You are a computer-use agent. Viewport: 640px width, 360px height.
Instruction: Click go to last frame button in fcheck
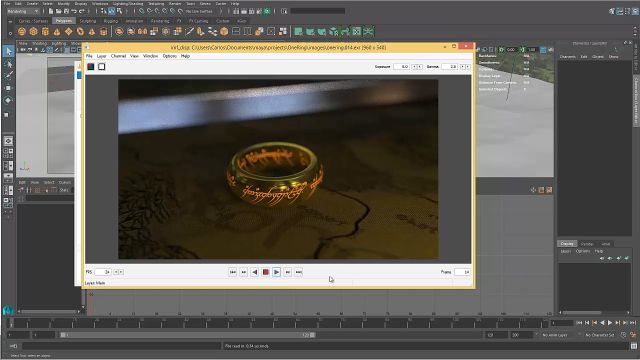[298, 272]
